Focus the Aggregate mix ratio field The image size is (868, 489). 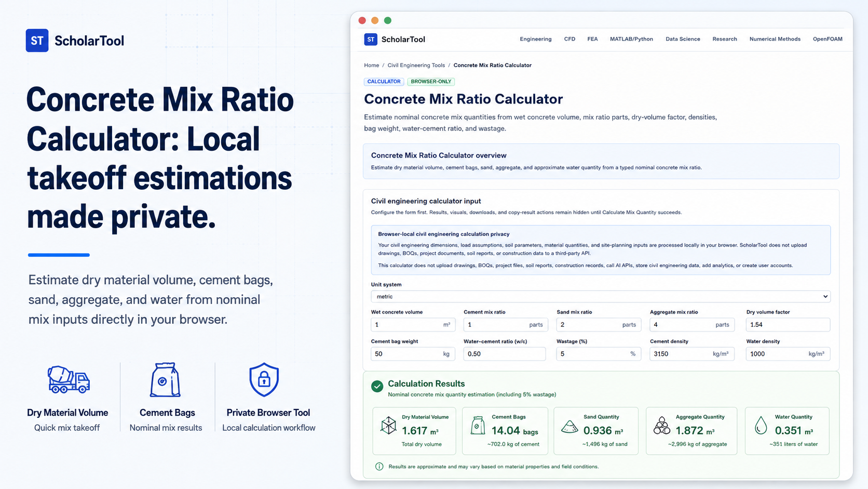[692, 325]
